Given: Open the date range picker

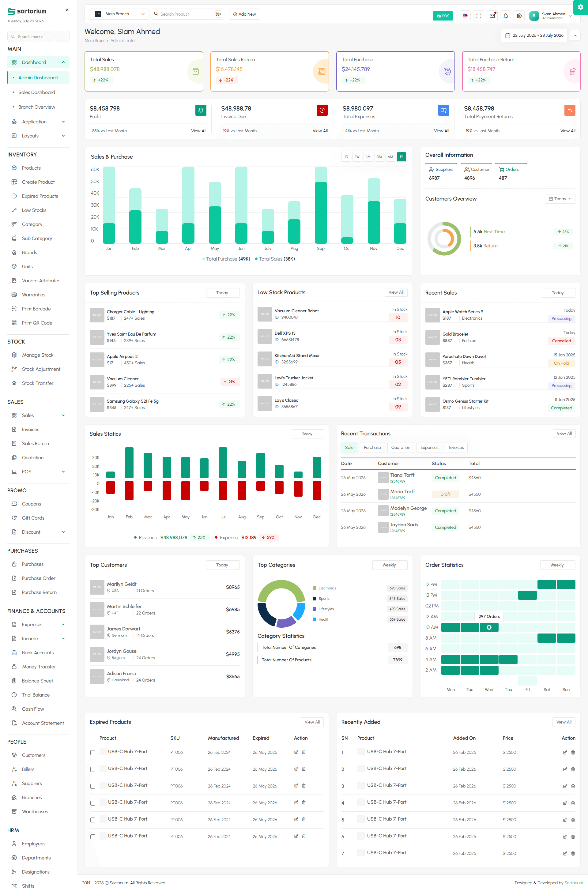Looking at the screenshot, I should pyautogui.click(x=534, y=35).
